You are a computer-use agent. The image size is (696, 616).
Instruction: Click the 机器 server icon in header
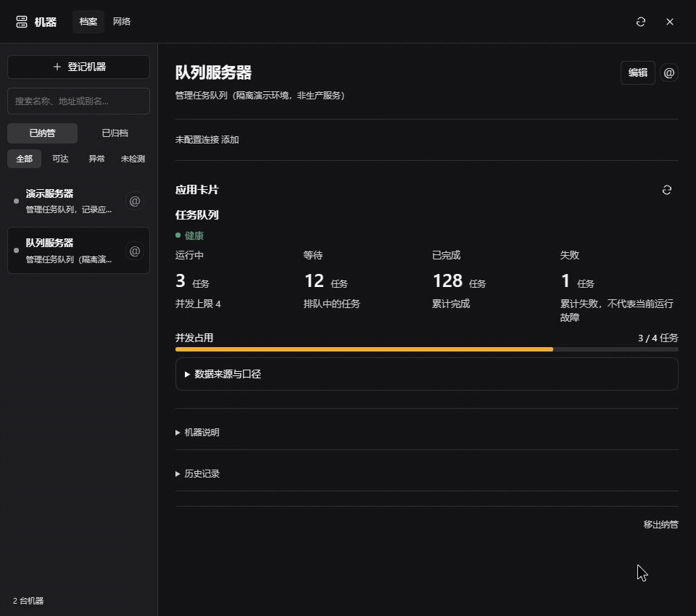tap(22, 22)
